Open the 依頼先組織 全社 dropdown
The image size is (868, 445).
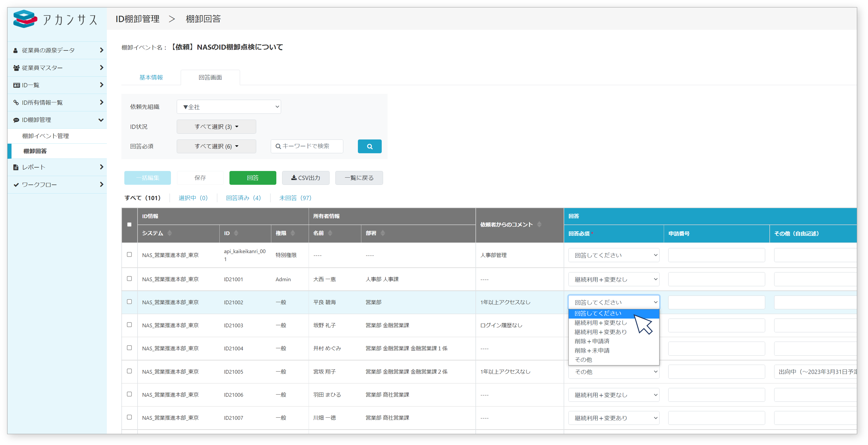pyautogui.click(x=229, y=107)
